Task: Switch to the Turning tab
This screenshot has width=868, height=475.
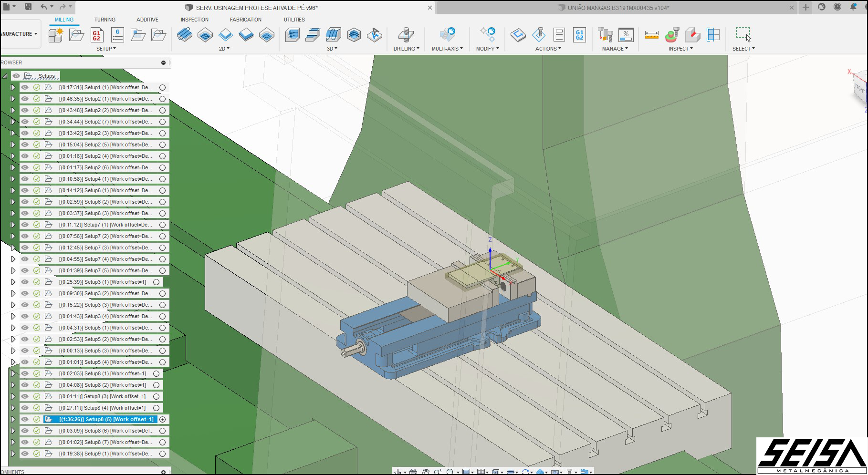Action: click(105, 20)
